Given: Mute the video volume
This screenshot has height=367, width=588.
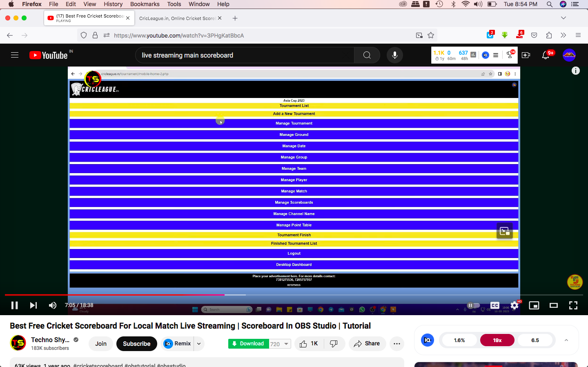Looking at the screenshot, I should (x=53, y=305).
